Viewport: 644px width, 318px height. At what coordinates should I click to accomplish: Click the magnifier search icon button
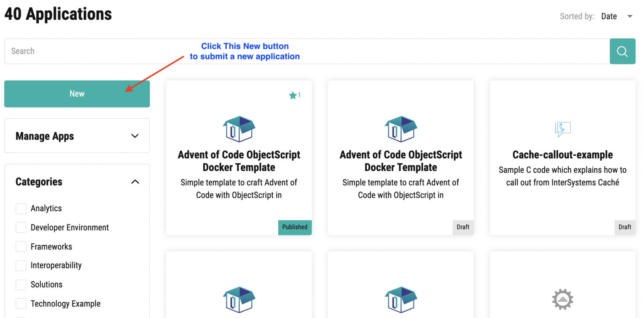[x=622, y=51]
